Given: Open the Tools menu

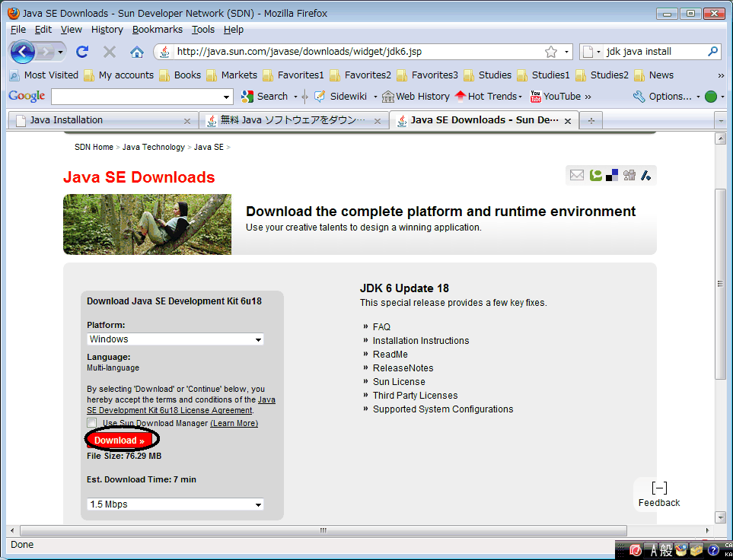Looking at the screenshot, I should click(x=203, y=30).
